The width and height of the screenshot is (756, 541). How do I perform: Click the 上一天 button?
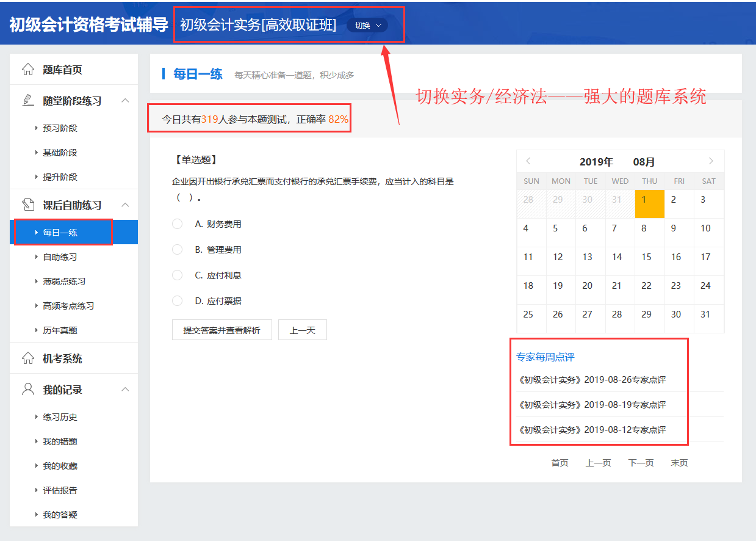pyautogui.click(x=302, y=330)
